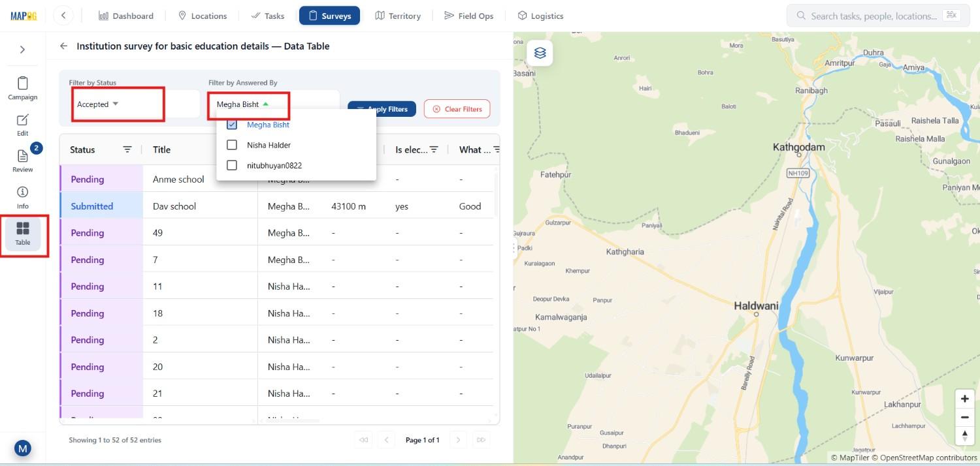
Task: Click the MAPOG logo
Action: [x=24, y=16]
